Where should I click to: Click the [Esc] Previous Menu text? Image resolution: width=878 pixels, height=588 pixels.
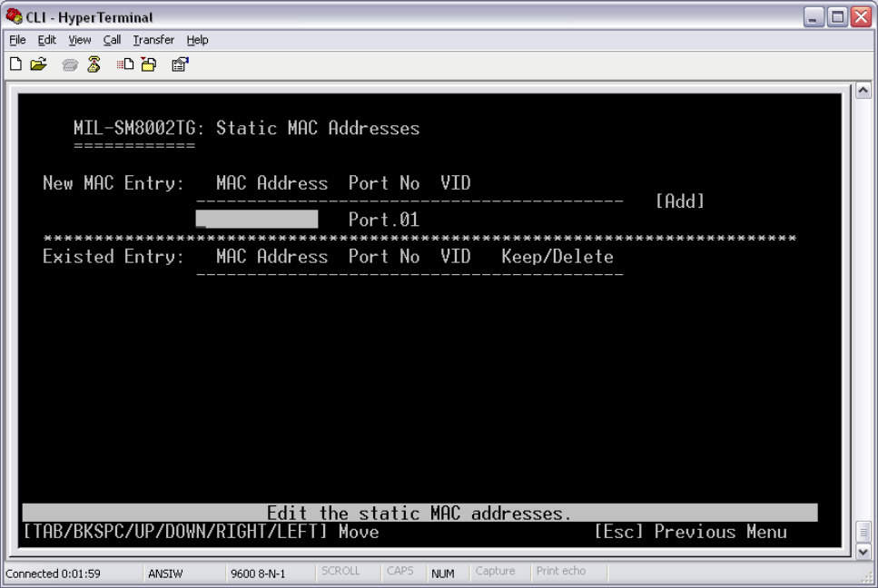(691, 532)
